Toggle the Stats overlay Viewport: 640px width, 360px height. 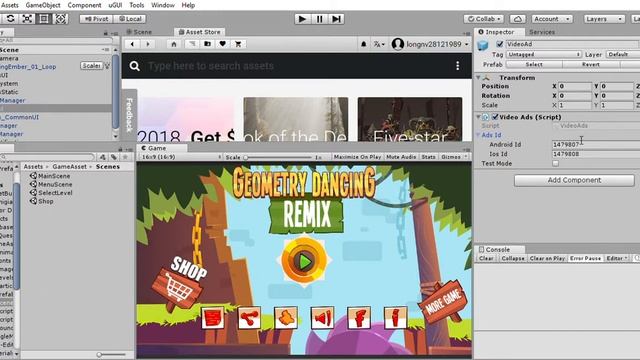[428, 157]
